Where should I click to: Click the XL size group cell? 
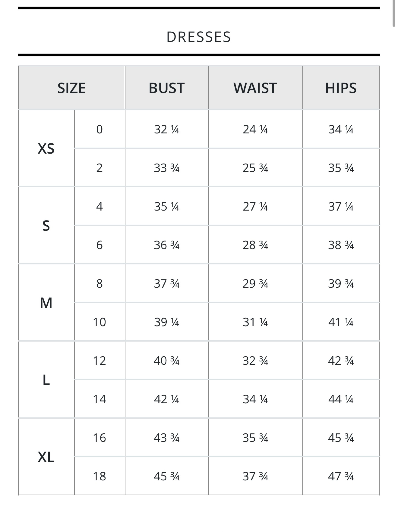pyautogui.click(x=46, y=457)
